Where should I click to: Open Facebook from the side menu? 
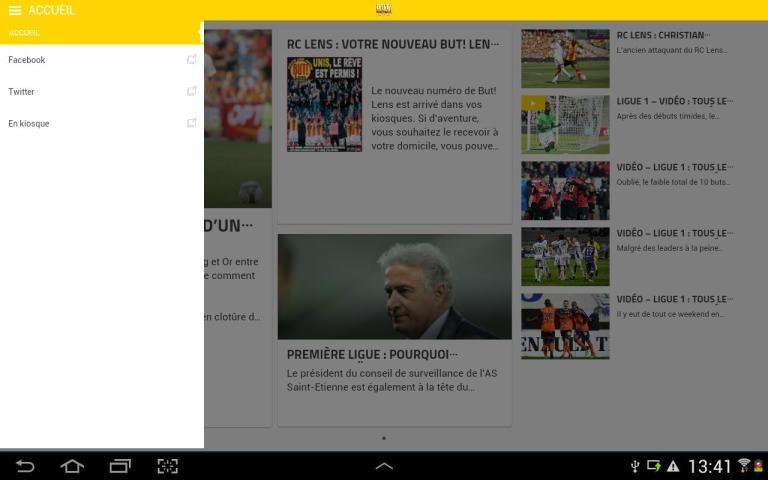27,60
